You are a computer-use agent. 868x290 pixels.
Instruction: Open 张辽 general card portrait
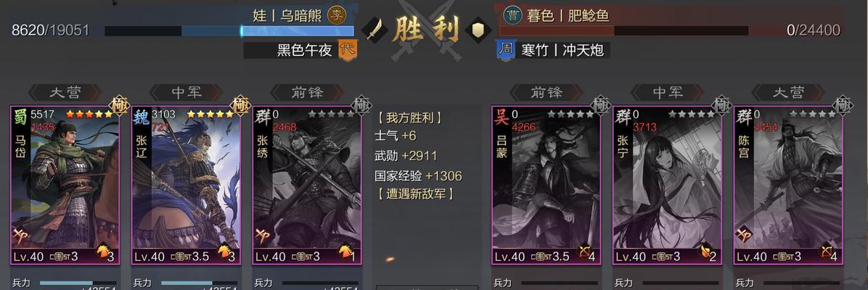(x=186, y=185)
